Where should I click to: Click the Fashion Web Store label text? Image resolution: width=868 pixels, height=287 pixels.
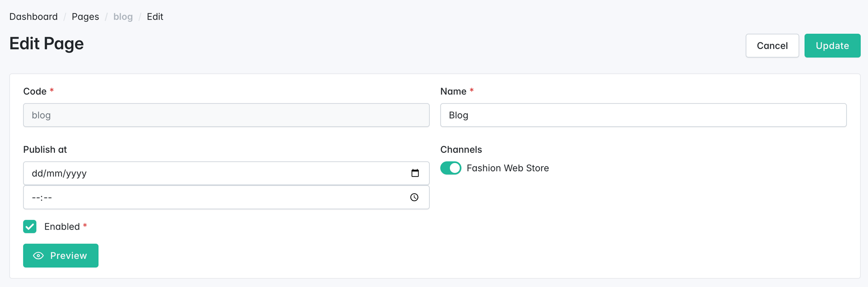507,168
